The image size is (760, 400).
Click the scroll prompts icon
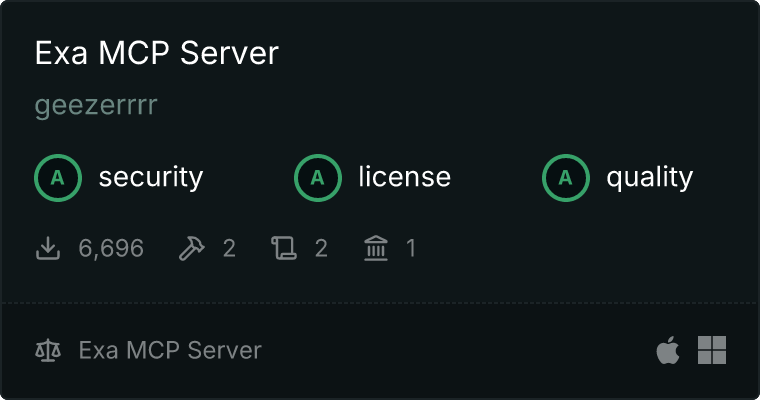point(285,248)
